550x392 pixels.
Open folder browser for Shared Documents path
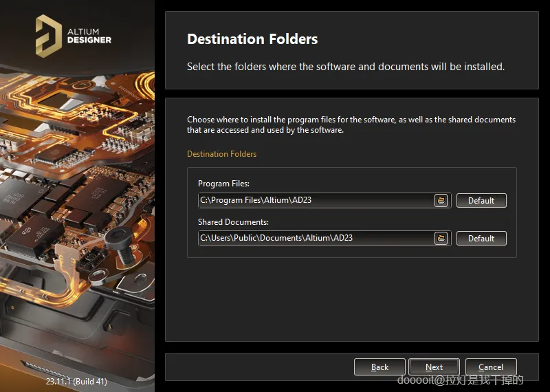[441, 238]
